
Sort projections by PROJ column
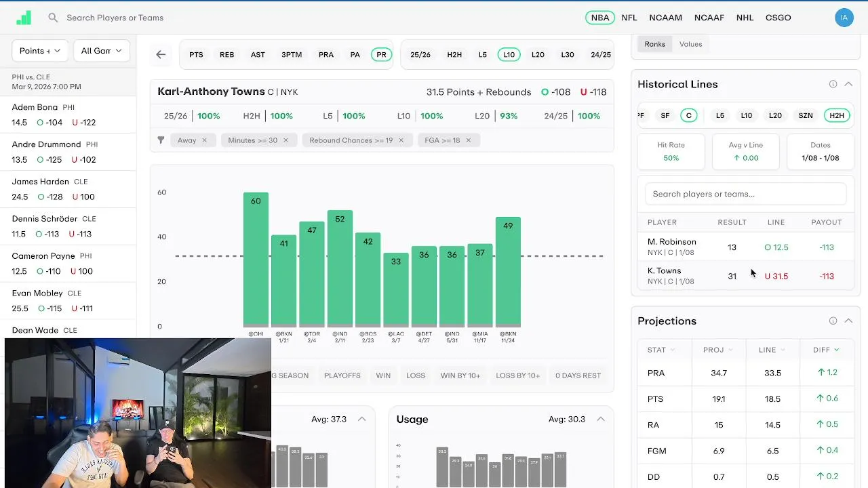tap(718, 350)
